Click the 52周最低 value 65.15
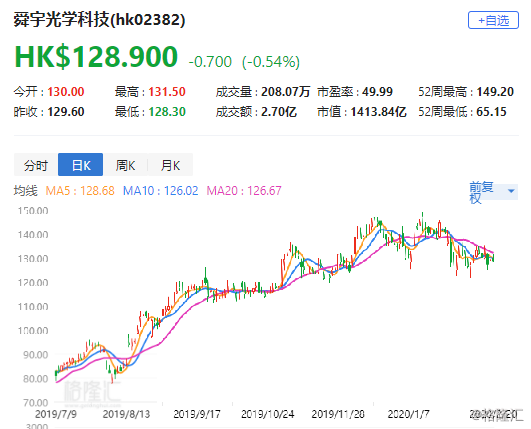 click(491, 112)
